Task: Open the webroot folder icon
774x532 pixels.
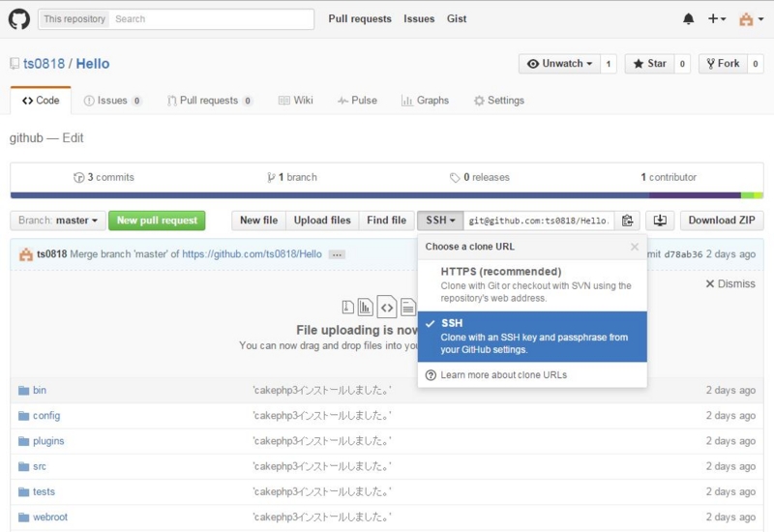Action: click(x=23, y=517)
